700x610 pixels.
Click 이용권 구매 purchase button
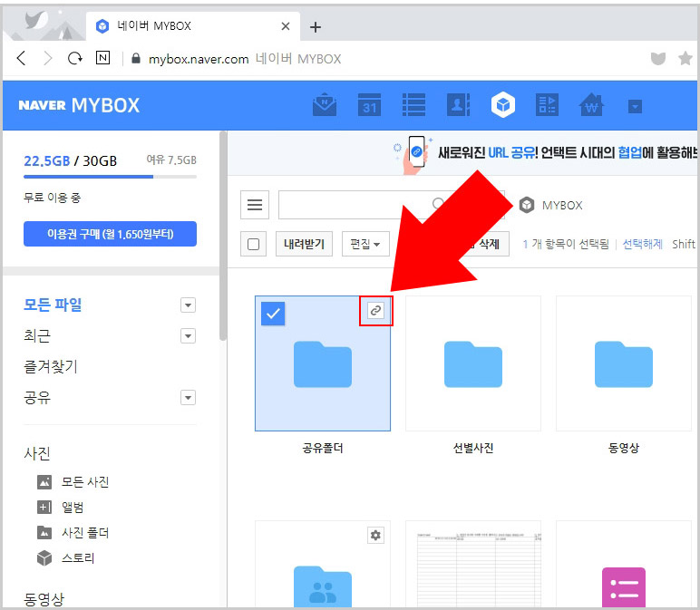click(x=110, y=234)
